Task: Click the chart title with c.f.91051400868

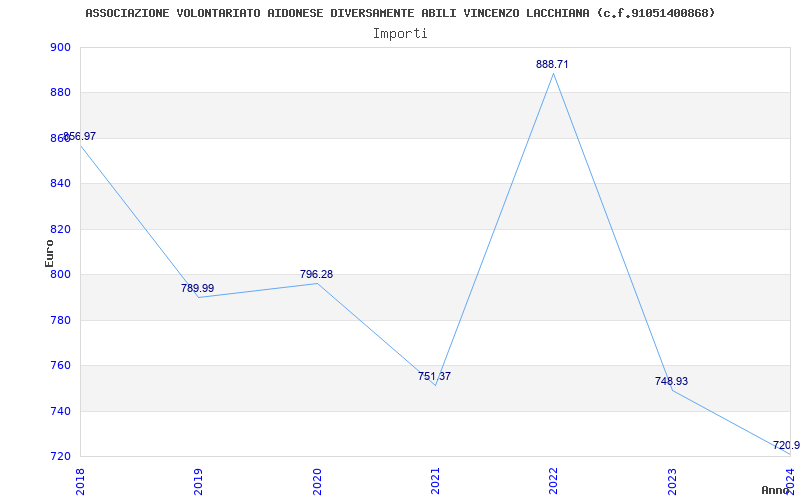Action: pos(401,13)
